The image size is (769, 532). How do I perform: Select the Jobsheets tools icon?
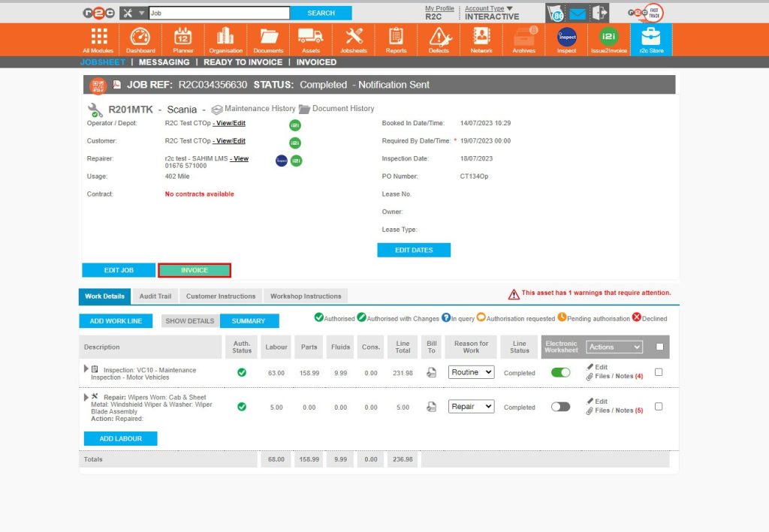click(x=353, y=36)
